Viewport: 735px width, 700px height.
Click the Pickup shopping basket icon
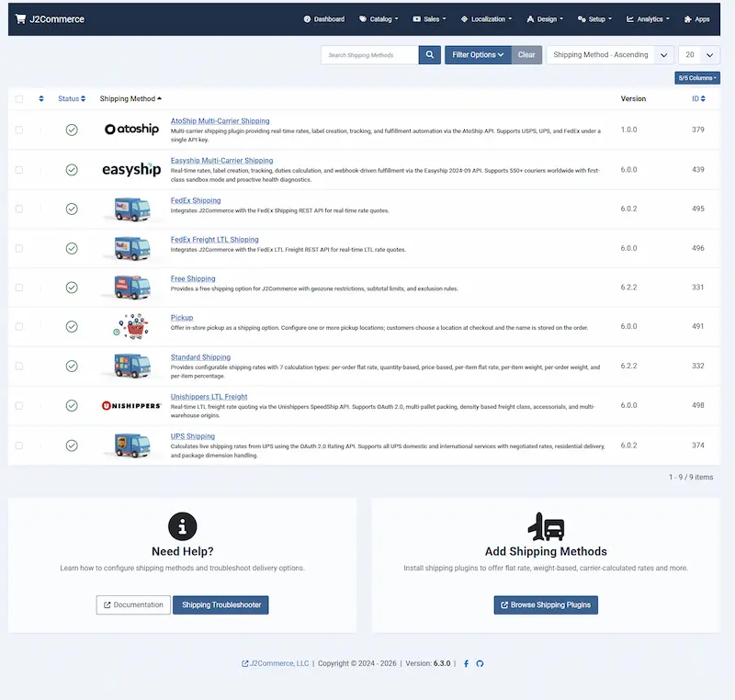(131, 326)
